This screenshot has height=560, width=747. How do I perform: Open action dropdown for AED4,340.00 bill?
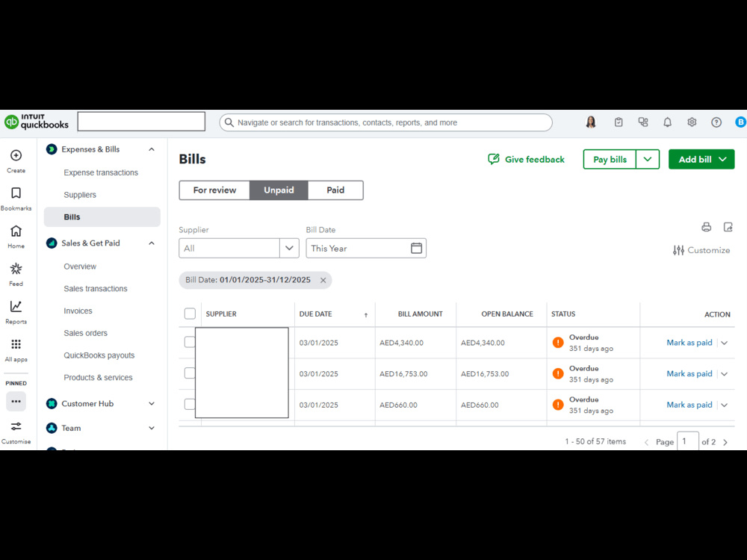click(724, 343)
